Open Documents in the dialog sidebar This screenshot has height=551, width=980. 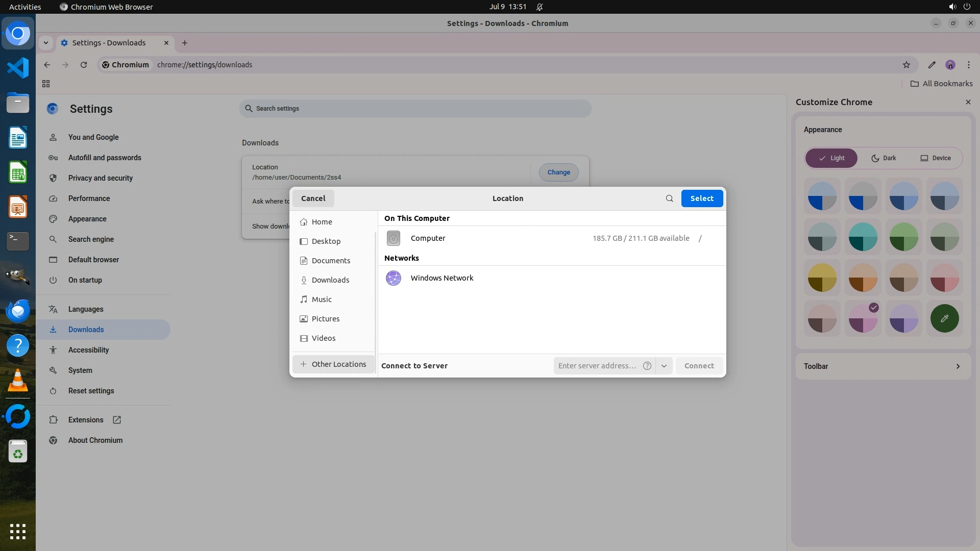(331, 261)
